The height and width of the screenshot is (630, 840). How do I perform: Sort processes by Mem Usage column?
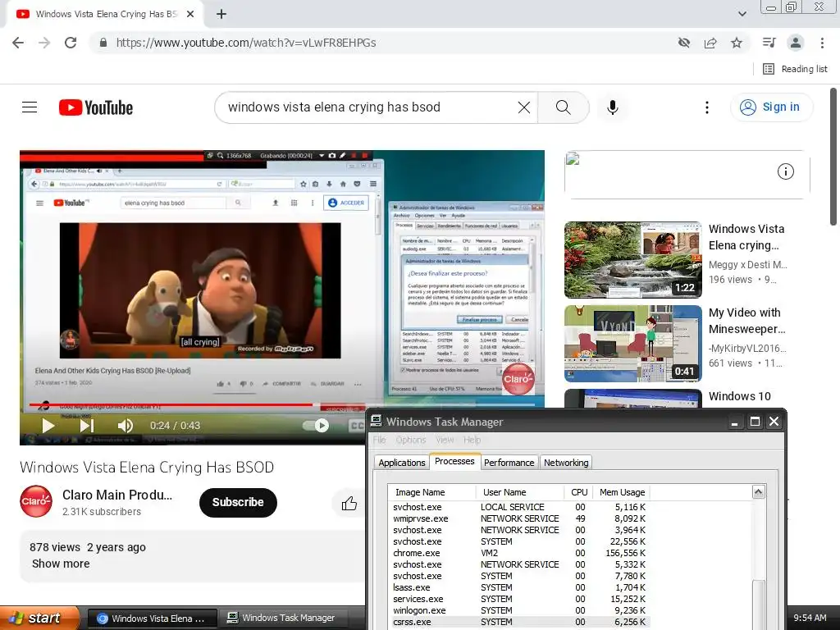[622, 492]
